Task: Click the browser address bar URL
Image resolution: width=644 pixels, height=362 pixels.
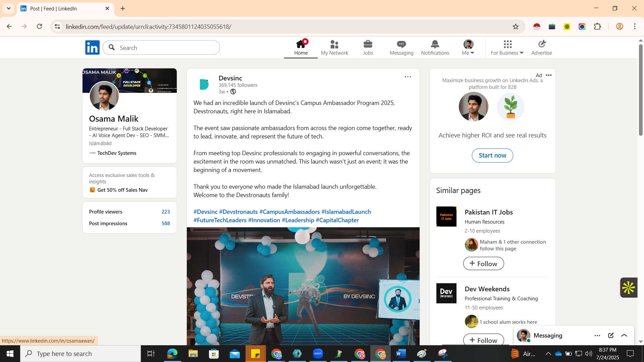Action: pos(149,26)
